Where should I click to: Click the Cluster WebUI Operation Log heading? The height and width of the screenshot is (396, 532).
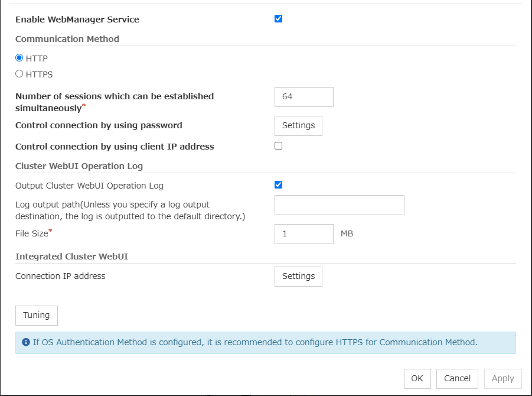(79, 166)
